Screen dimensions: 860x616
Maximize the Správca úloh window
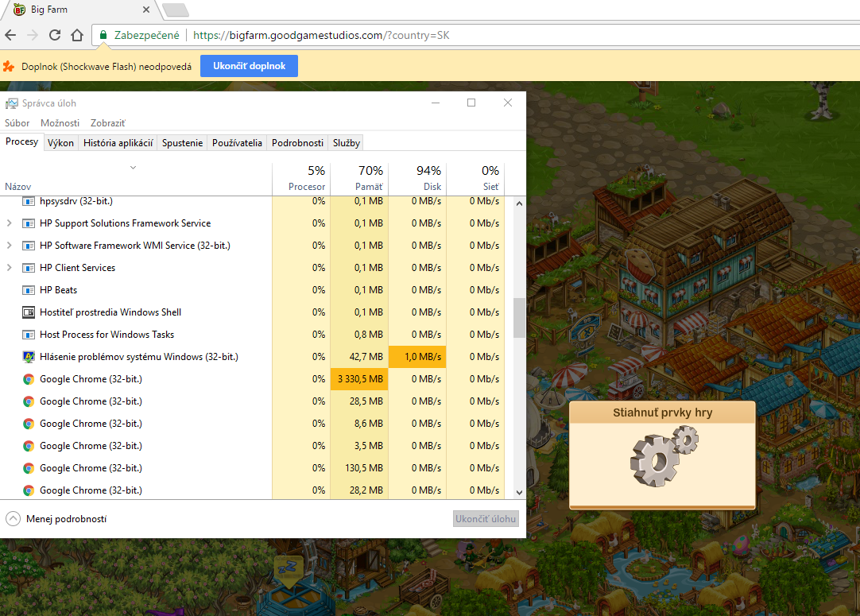coord(471,103)
